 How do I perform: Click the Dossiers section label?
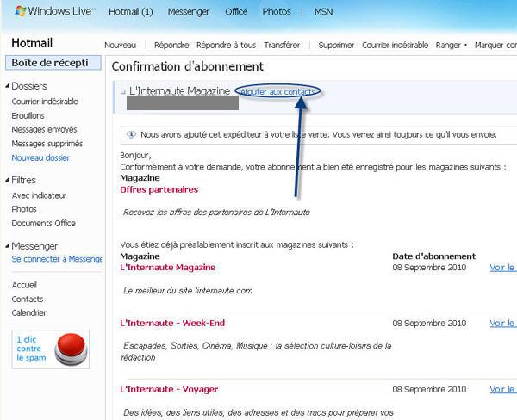(29, 86)
